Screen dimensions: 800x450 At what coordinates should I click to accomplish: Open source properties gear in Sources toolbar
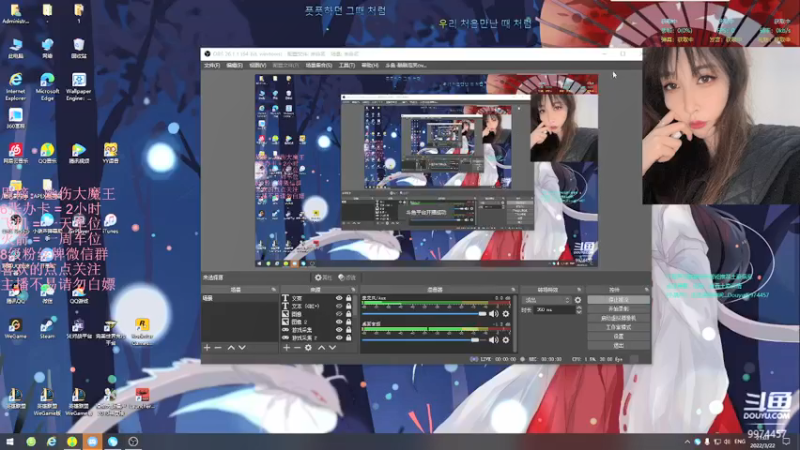pyautogui.click(x=308, y=347)
